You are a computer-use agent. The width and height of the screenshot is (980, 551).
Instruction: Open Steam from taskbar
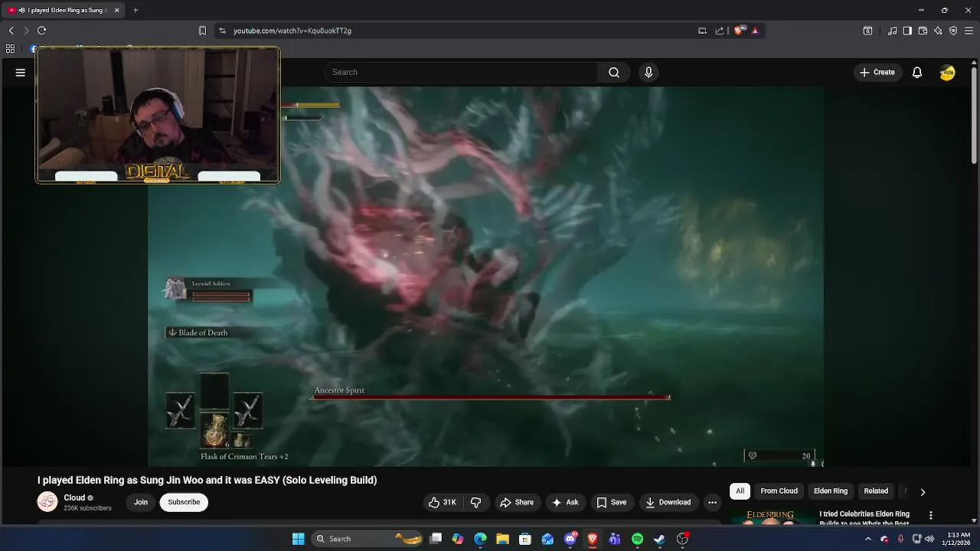659,539
